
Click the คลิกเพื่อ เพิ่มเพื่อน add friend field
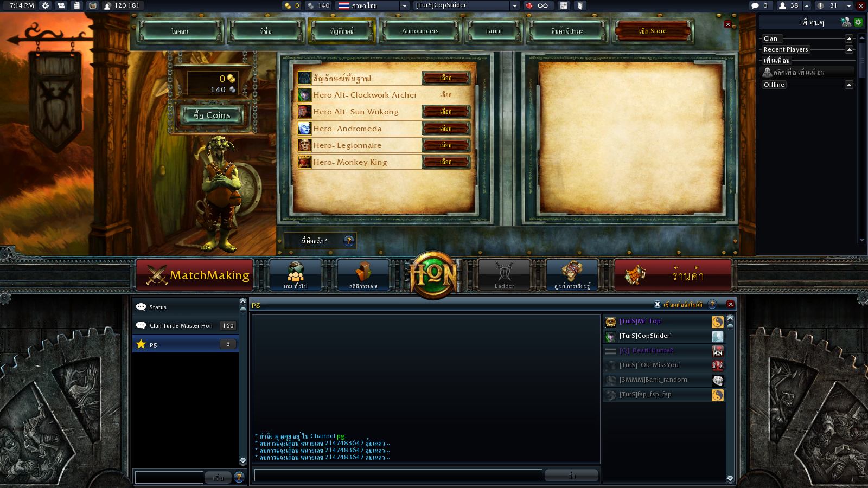click(x=808, y=72)
